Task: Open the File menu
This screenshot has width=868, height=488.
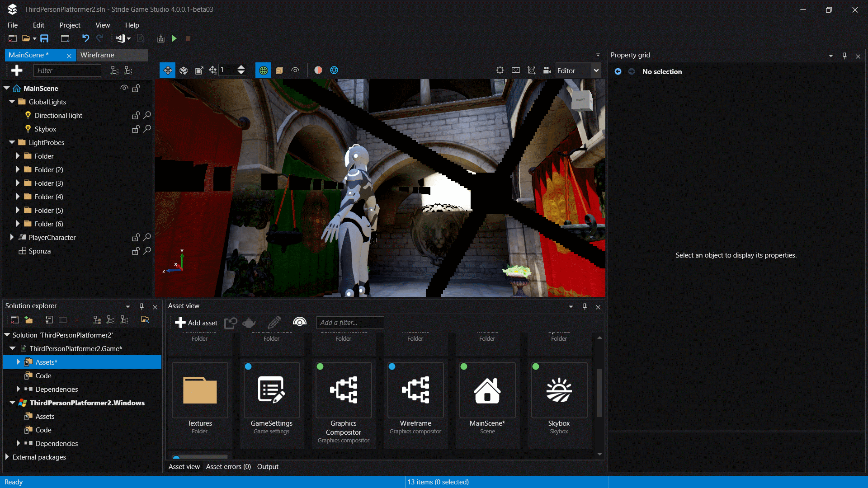Action: tap(13, 25)
